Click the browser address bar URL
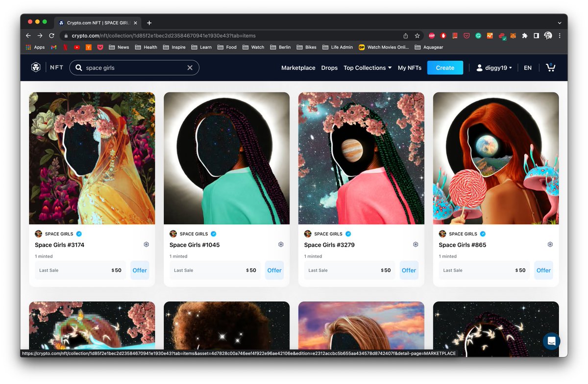Viewport: 588px width, 384px height. [164, 36]
